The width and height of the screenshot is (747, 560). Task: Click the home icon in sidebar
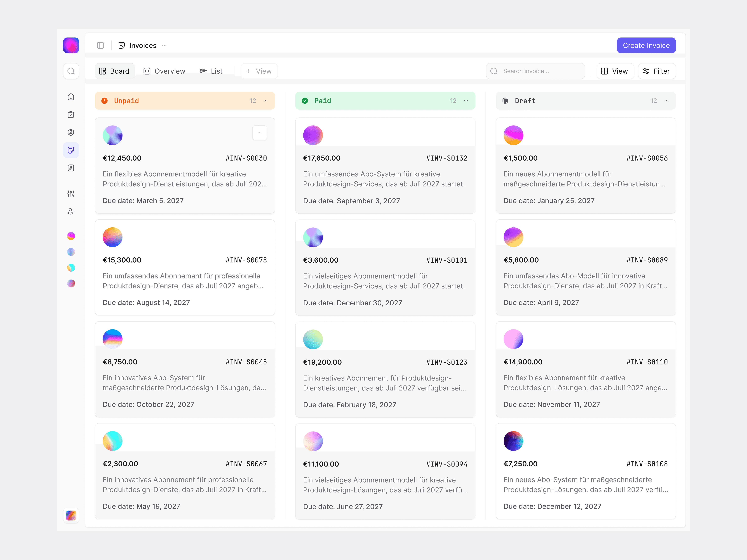click(71, 97)
